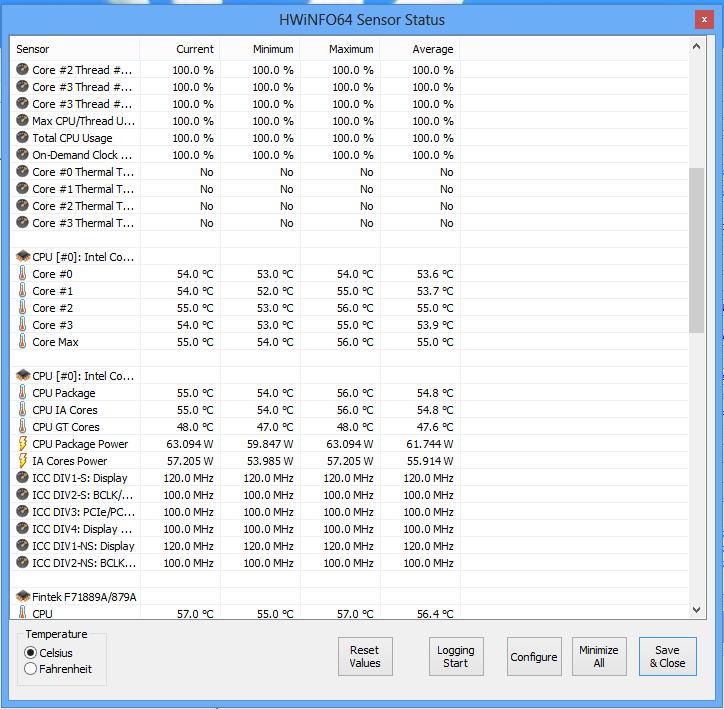This screenshot has height=709, width=724.
Task: Click the Minimum column header
Action: coord(260,49)
